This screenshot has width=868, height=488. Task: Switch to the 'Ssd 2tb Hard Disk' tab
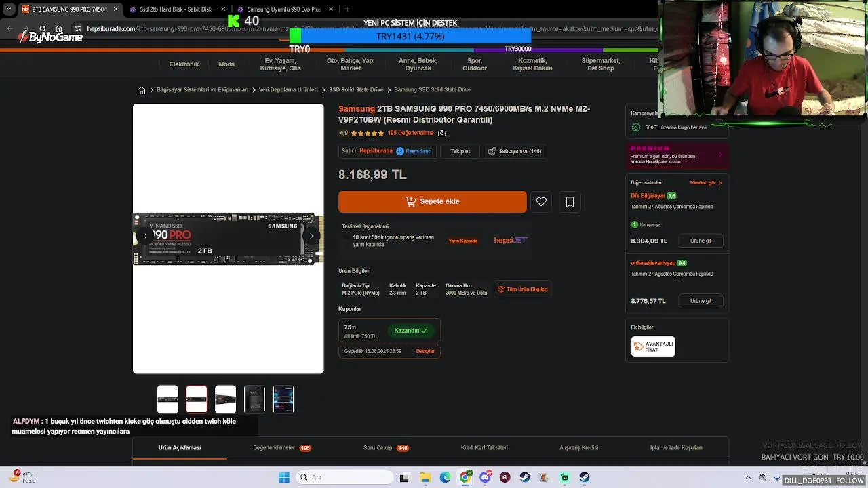coord(170,9)
